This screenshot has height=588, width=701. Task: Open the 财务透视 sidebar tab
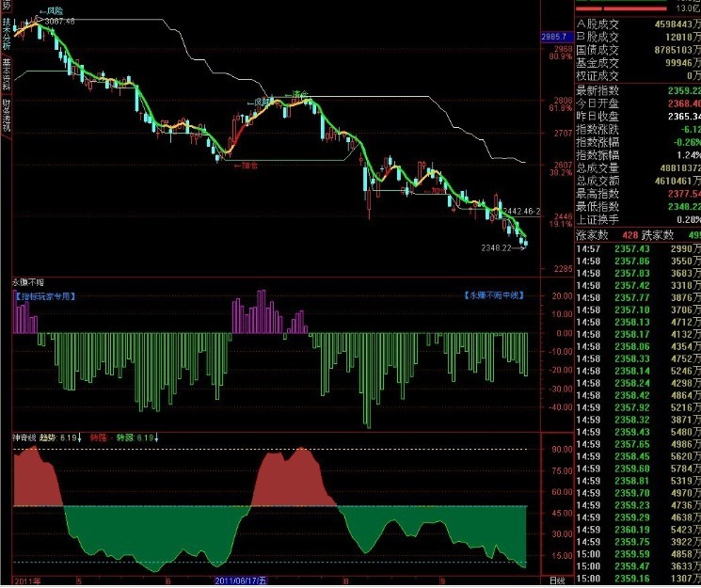tap(6, 115)
